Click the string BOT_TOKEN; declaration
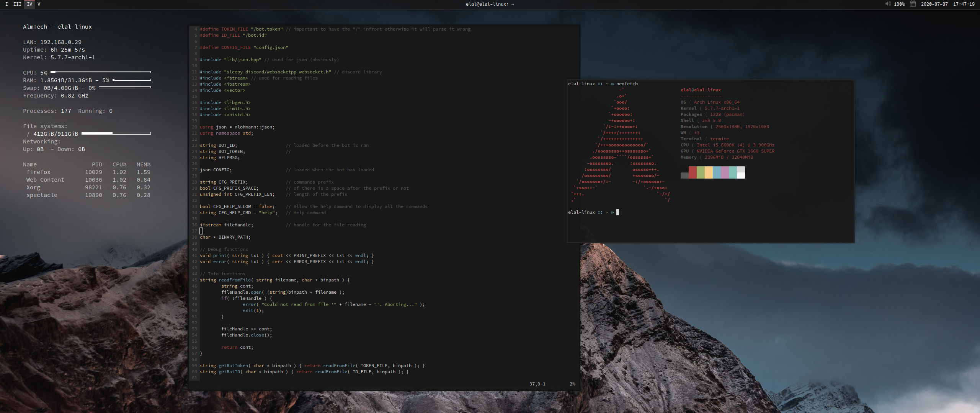This screenshot has width=980, height=413. point(222,151)
